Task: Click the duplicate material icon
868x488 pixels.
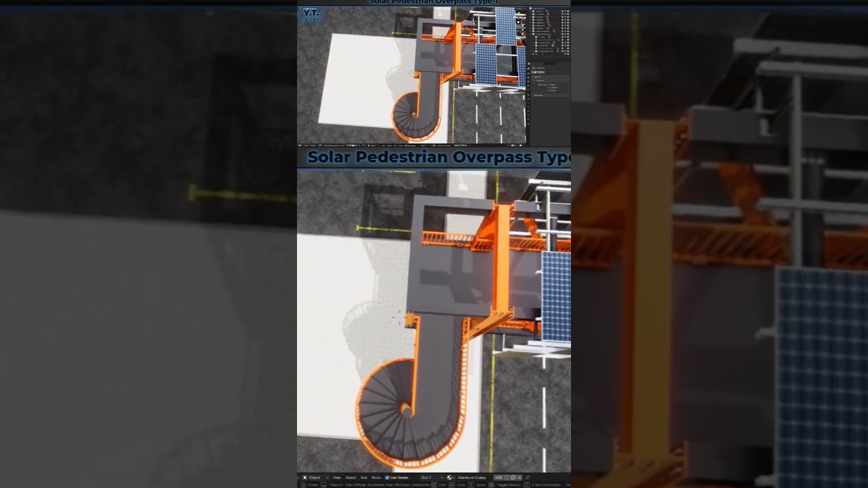Action: coord(513,478)
